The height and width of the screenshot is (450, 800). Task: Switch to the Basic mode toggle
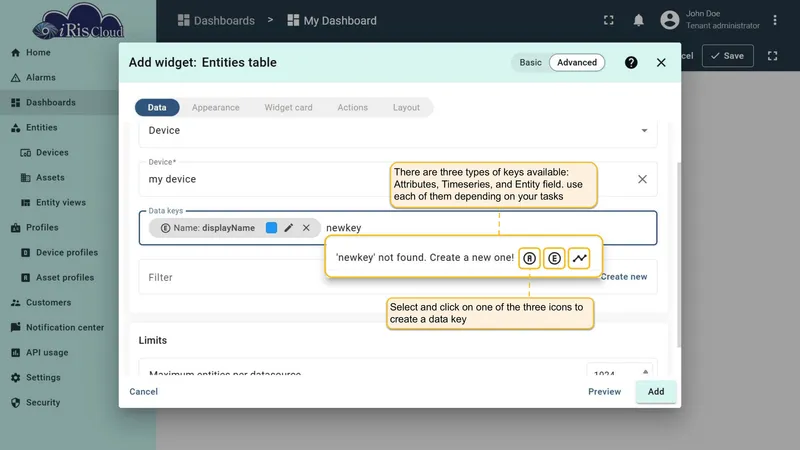[531, 62]
